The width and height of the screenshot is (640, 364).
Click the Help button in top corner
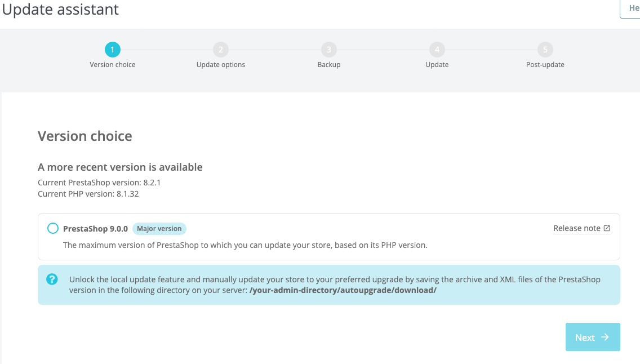click(632, 8)
